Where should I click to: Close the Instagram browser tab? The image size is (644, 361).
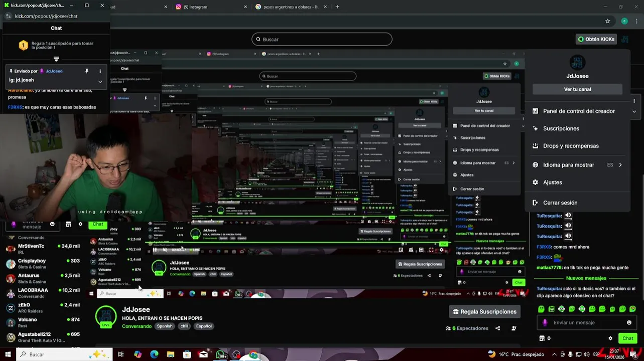pyautogui.click(x=245, y=7)
